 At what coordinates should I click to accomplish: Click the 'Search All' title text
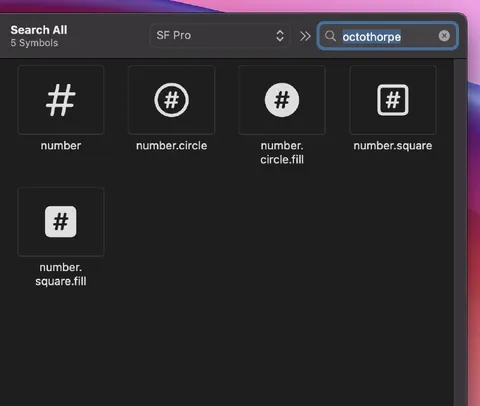pos(39,30)
